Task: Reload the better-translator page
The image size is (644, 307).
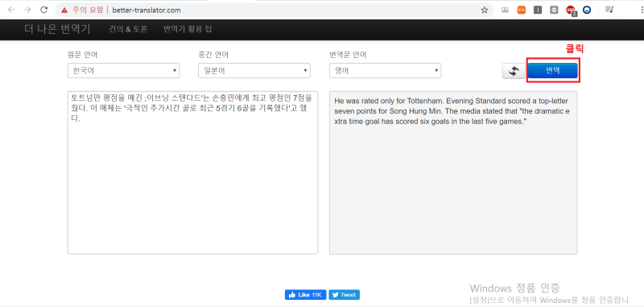Action: point(44,10)
